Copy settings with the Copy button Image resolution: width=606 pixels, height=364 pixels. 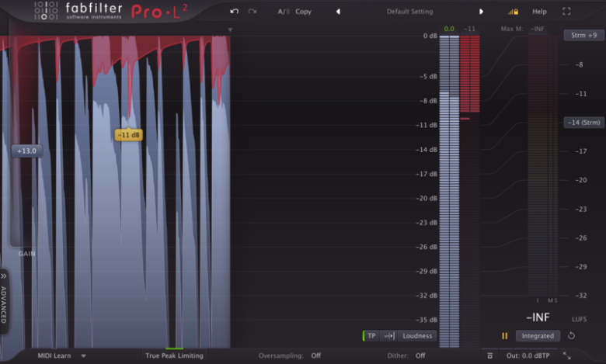click(303, 12)
